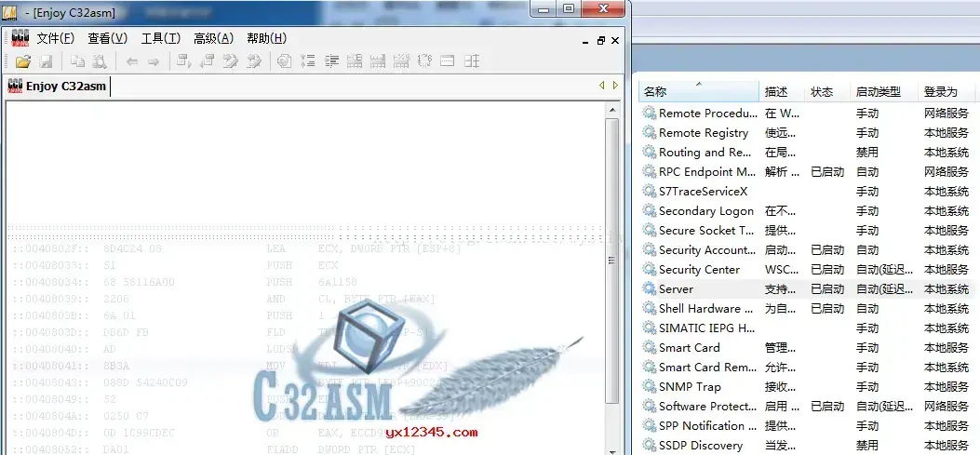Sort services by the 启动类型 column header
The width and height of the screenshot is (980, 455).
click(884, 91)
